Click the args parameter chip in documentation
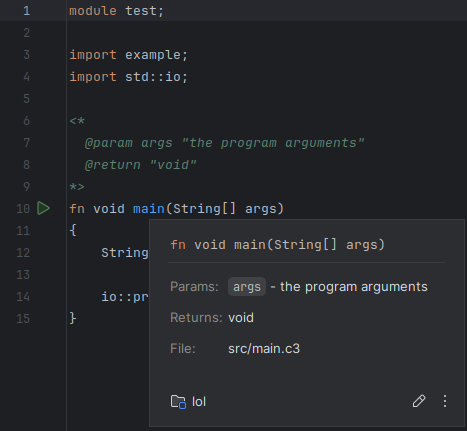 tap(247, 287)
